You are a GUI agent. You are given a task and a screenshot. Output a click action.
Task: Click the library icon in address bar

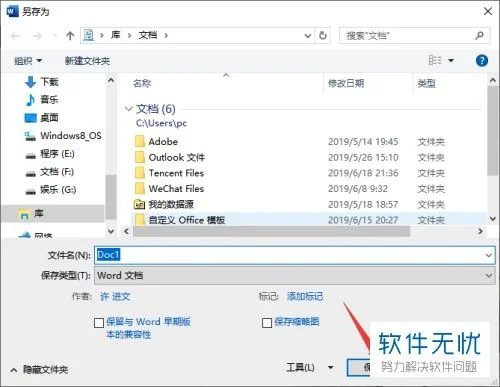point(89,35)
